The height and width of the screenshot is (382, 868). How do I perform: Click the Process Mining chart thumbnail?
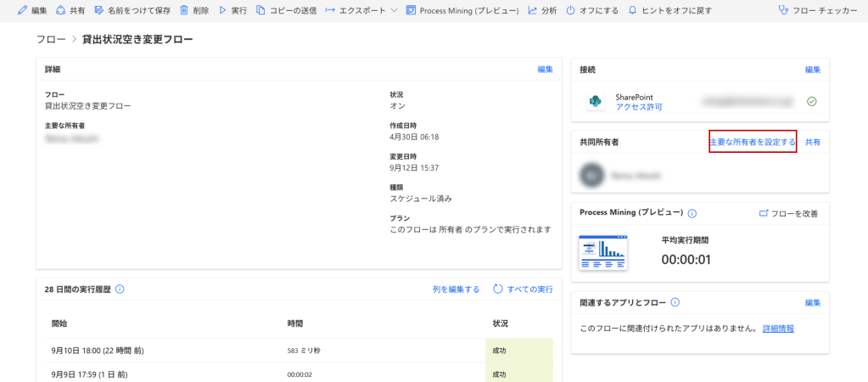(x=602, y=252)
